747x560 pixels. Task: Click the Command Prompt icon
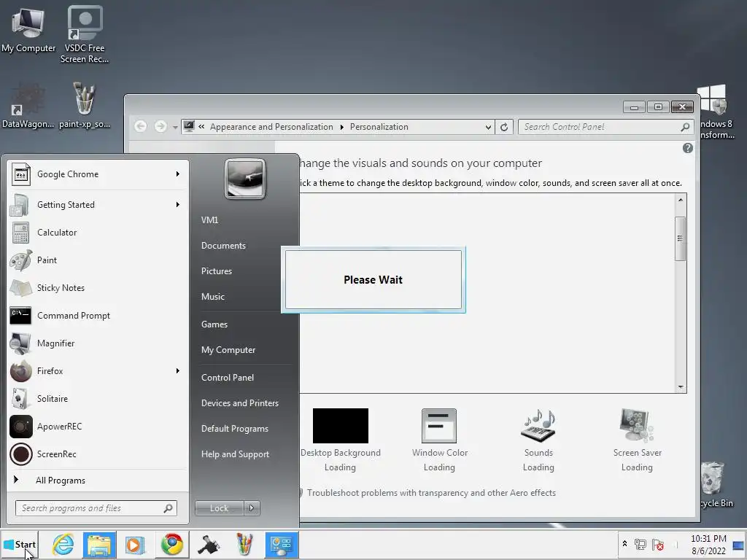coord(21,315)
